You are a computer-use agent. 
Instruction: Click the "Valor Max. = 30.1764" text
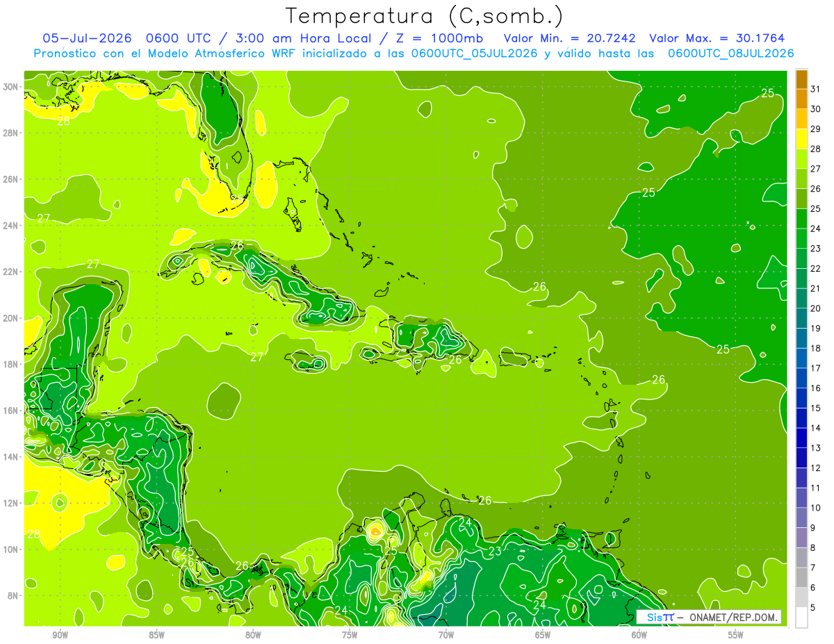point(717,38)
